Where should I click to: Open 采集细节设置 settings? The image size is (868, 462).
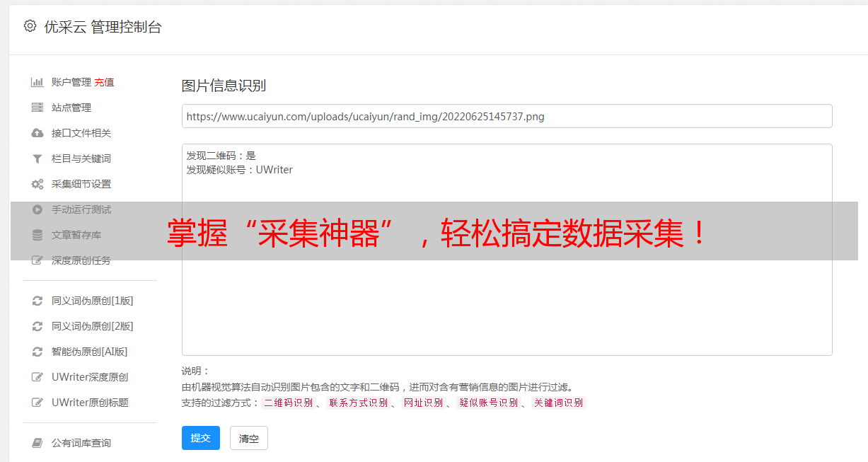pyautogui.click(x=81, y=184)
